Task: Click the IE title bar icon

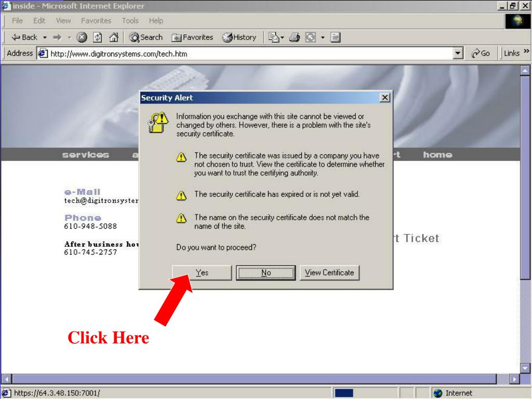Action: (x=6, y=6)
